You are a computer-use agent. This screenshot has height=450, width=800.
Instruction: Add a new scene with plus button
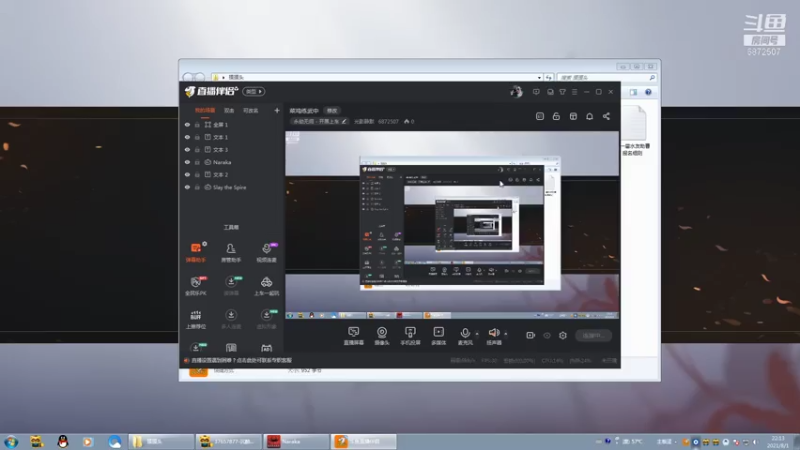(x=277, y=110)
